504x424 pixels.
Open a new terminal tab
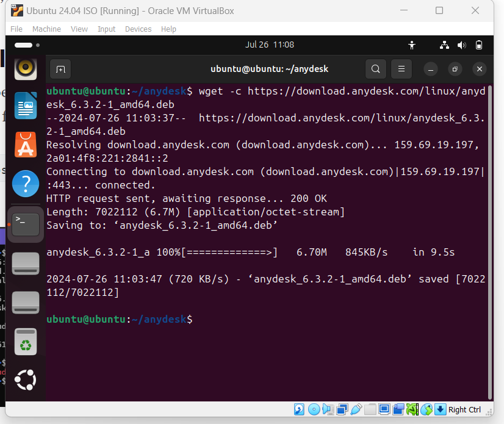(60, 69)
